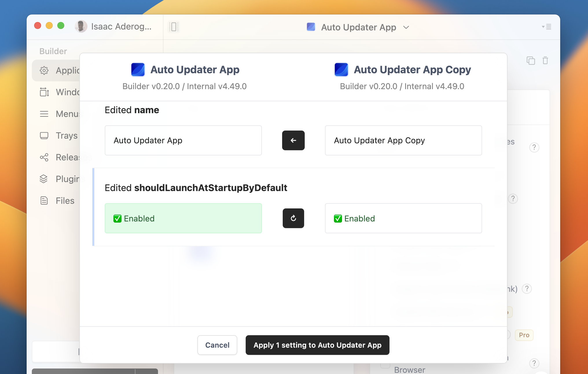This screenshot has height=374, width=588.
Task: Click Apply 1 setting to Auto Updater App
Action: pos(317,345)
